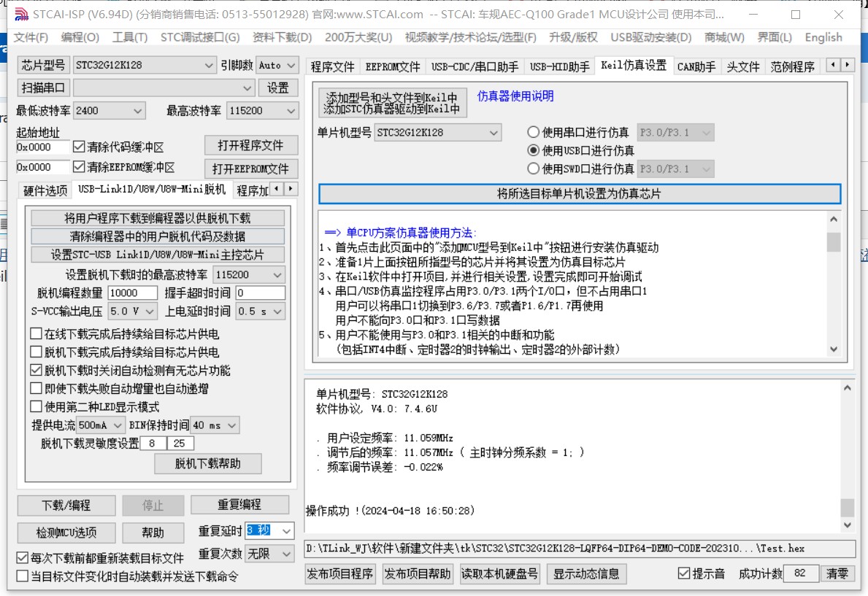Screen dimensions: 868x596
Task: Click the sensitivity value 25 field
Action: click(x=181, y=444)
